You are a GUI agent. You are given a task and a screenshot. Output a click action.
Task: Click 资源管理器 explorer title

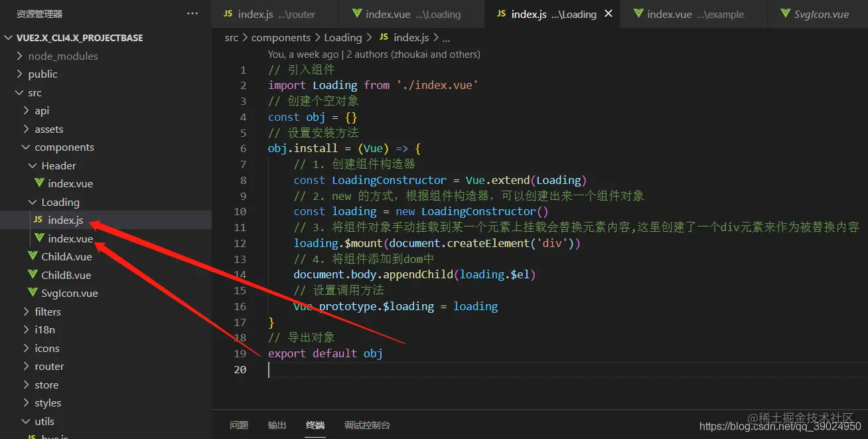[x=40, y=13]
